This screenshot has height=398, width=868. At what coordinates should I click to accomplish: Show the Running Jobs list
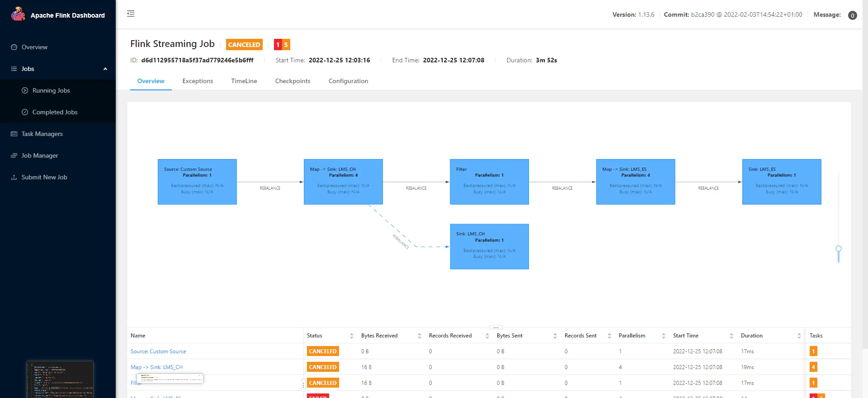pos(51,90)
